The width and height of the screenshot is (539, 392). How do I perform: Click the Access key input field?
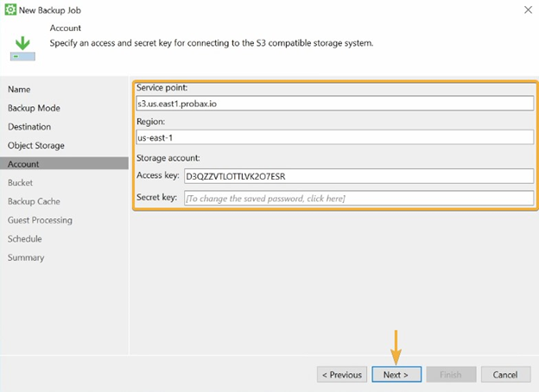point(358,176)
